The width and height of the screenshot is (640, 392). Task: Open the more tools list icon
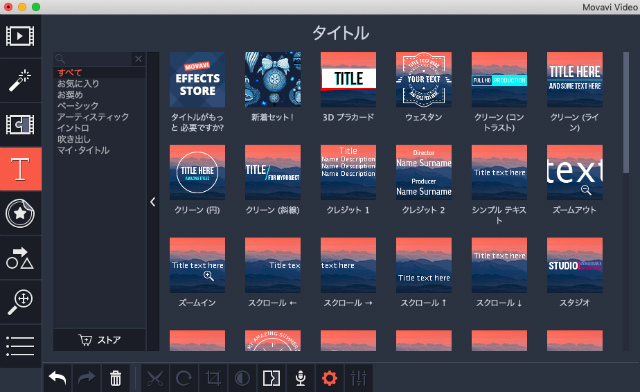coord(20,346)
